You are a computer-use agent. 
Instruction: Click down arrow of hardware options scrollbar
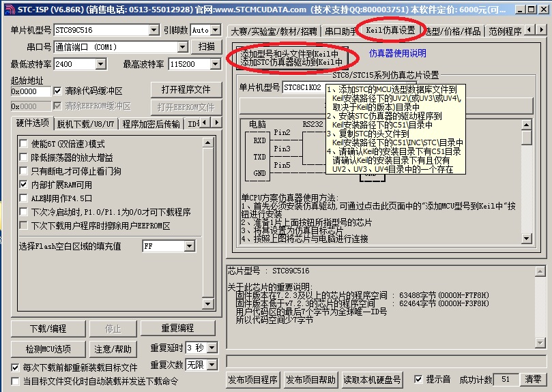coord(207,303)
